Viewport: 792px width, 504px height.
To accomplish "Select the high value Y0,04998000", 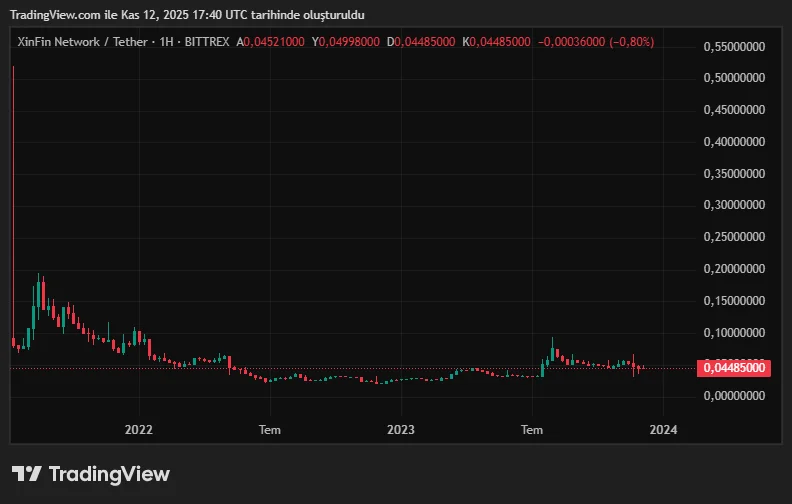I will (x=346, y=42).
